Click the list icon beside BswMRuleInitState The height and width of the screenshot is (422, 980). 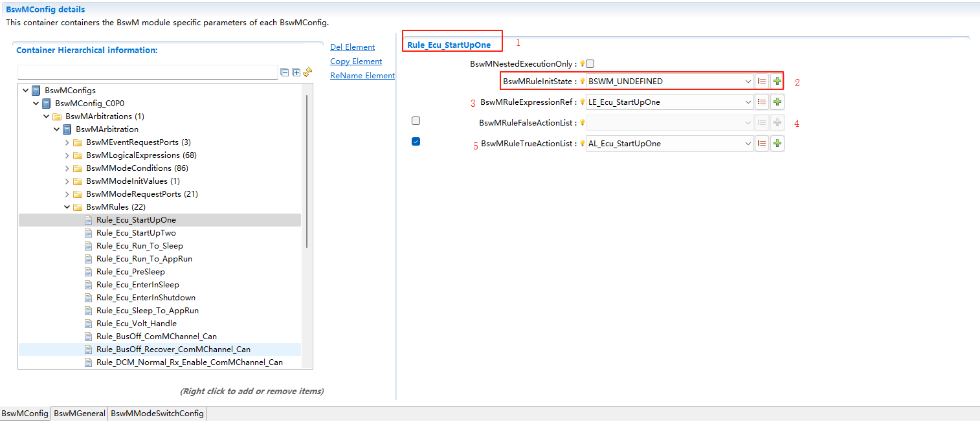tap(762, 82)
